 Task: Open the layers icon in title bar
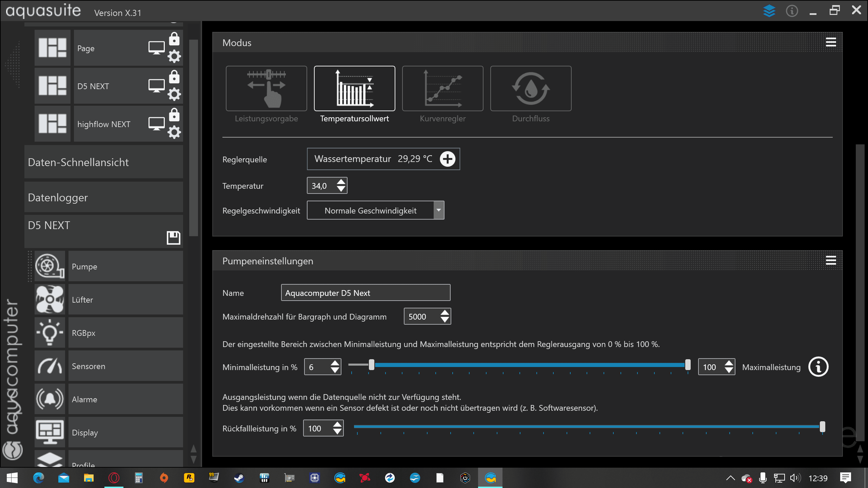coord(769,11)
